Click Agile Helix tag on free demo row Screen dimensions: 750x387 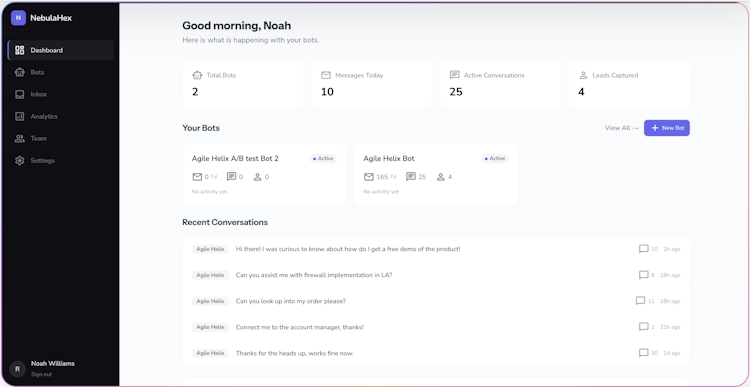210,249
